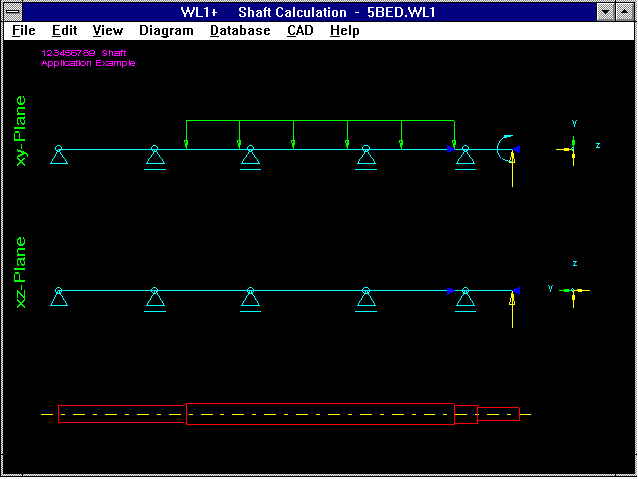638x479 pixels.
Task: Select the fourth bearing support in xy-Plane
Action: click(x=366, y=157)
